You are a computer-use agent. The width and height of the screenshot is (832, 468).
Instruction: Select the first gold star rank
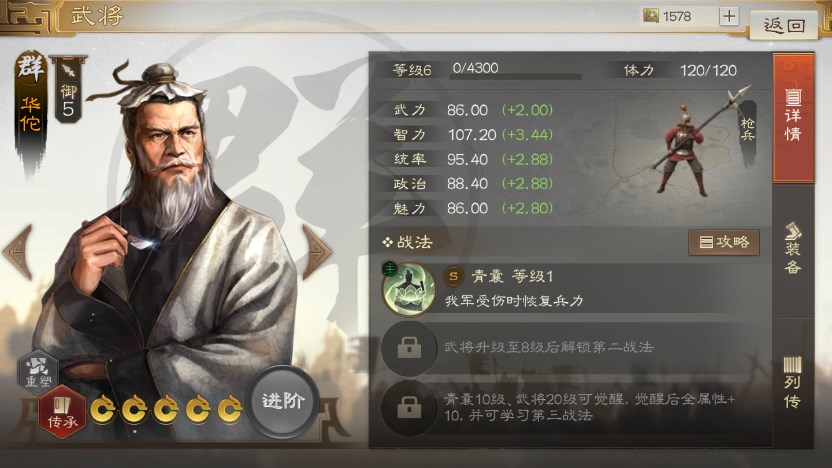click(x=103, y=410)
